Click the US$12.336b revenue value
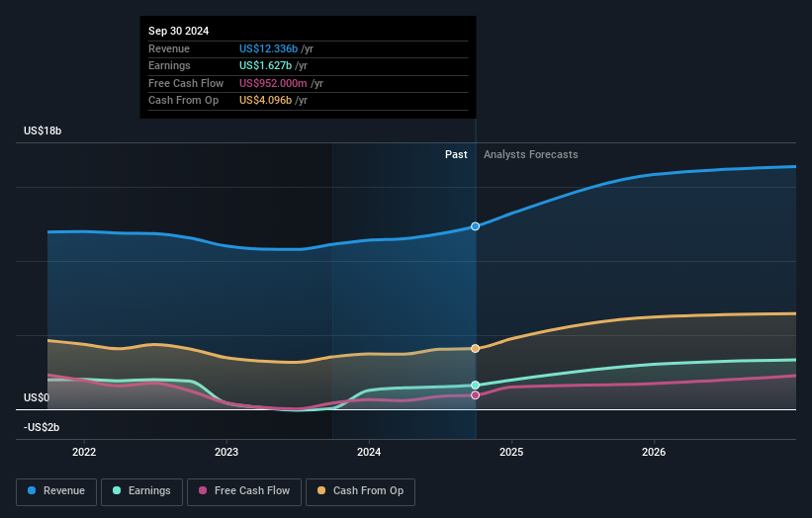 click(x=268, y=48)
